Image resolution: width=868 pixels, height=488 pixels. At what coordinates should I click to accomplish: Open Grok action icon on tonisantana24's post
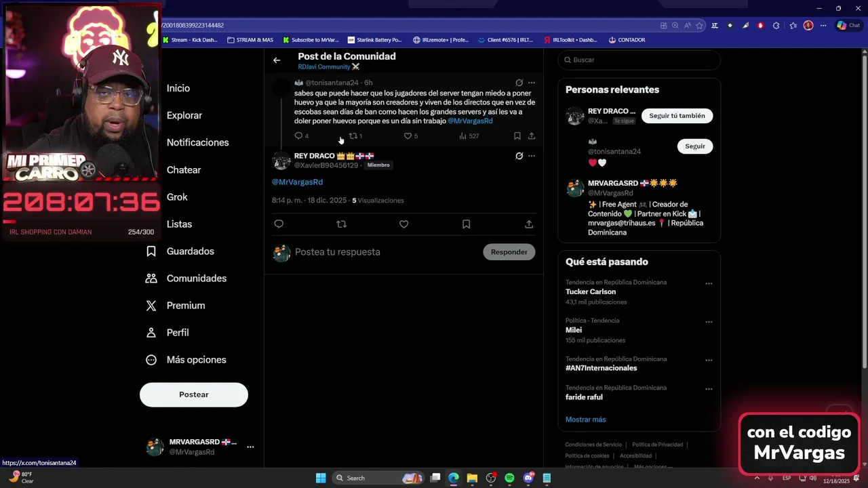click(519, 83)
